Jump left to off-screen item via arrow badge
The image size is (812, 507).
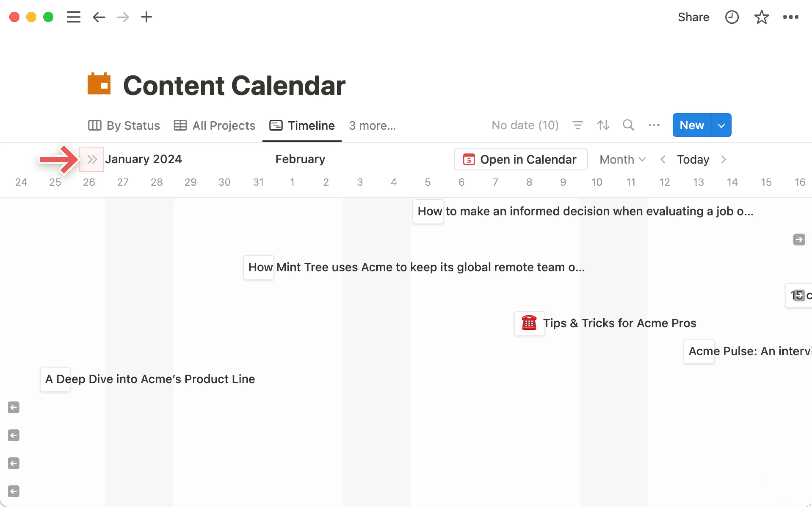click(13, 408)
